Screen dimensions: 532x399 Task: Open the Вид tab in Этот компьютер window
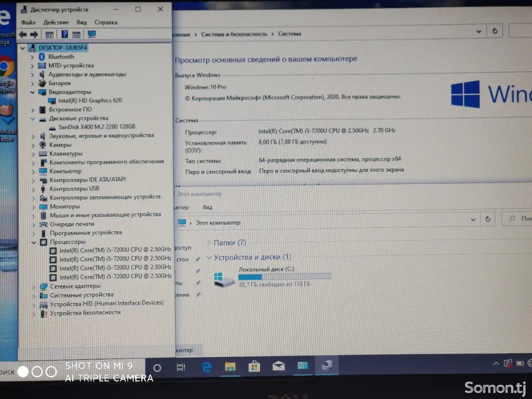(207, 207)
